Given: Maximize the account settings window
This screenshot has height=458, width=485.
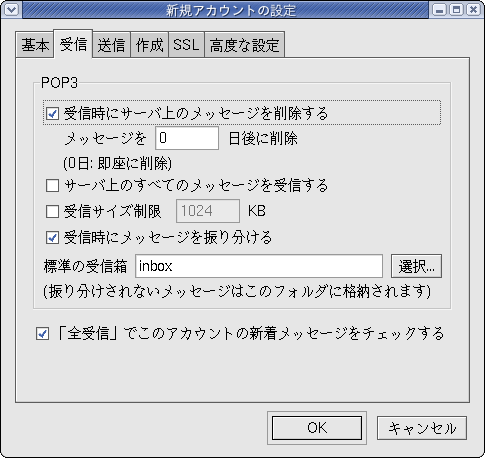Looking at the screenshot, I should tap(456, 10).
